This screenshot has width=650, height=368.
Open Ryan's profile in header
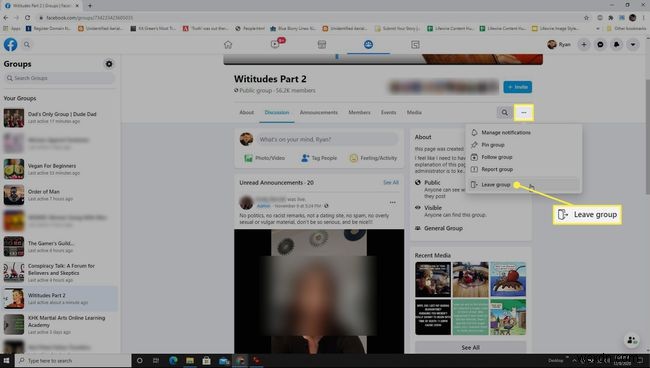coord(559,44)
